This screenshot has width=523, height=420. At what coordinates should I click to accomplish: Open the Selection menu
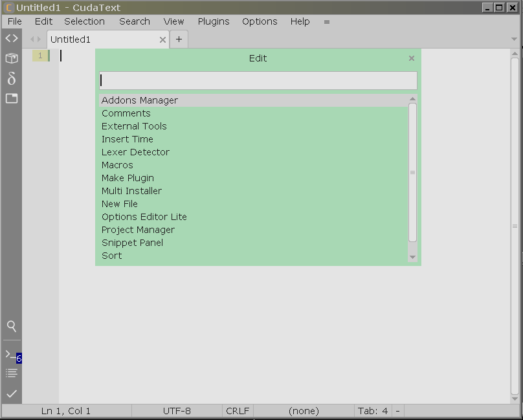click(x=84, y=22)
